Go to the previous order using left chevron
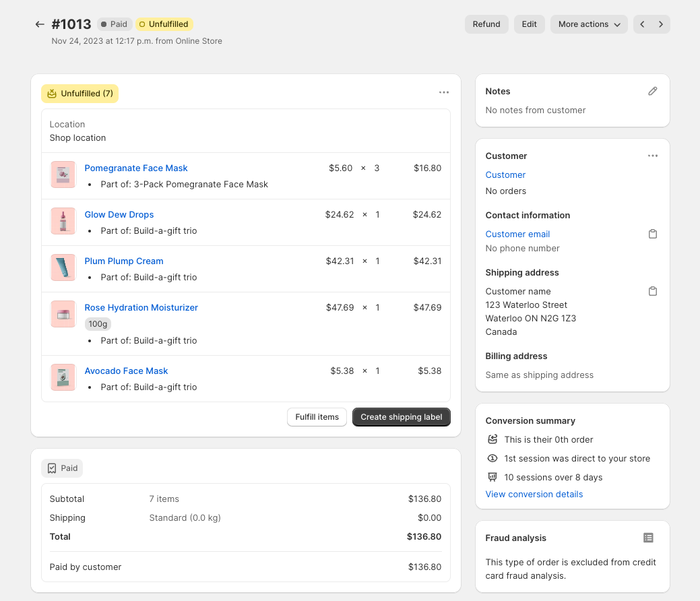This screenshot has height=601, width=700. tap(642, 24)
